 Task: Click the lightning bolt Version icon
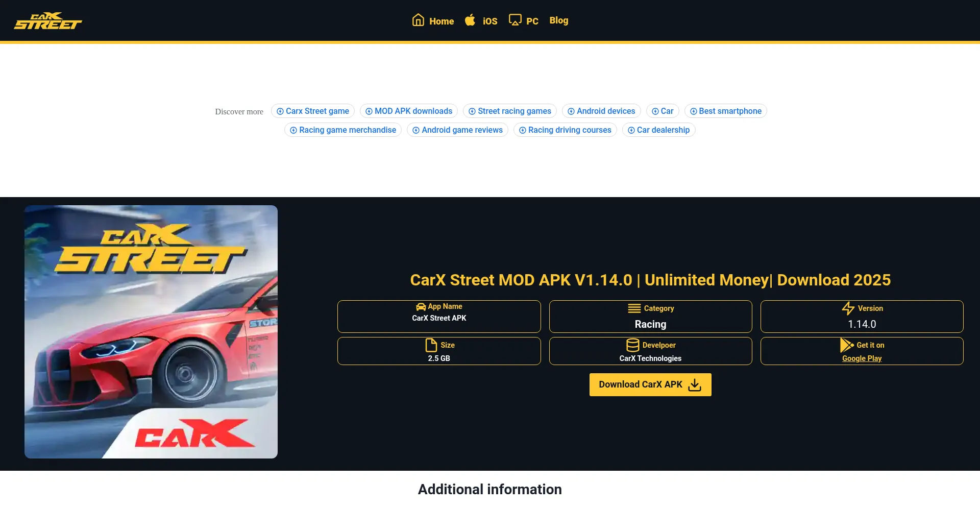[x=848, y=308]
